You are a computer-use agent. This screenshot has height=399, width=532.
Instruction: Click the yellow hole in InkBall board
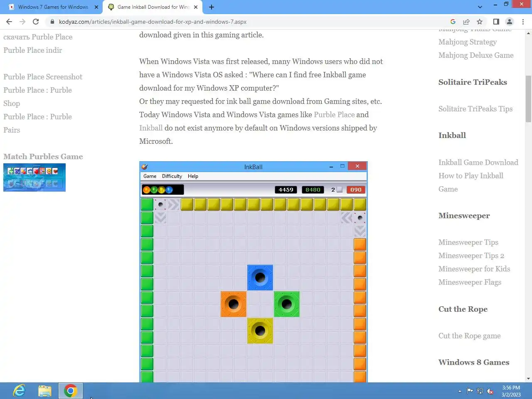click(260, 331)
